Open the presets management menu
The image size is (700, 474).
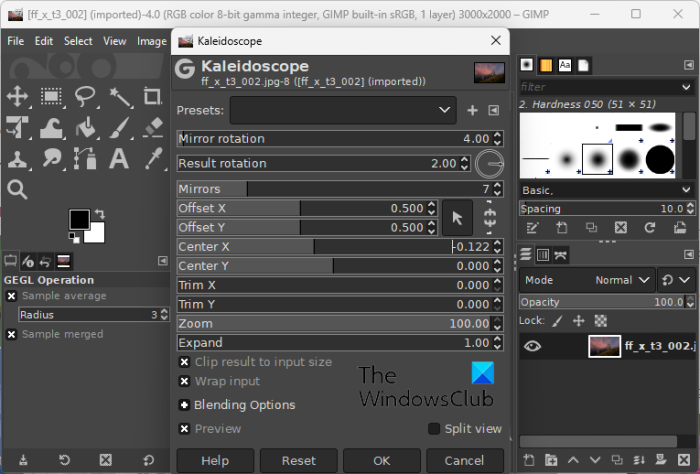(493, 110)
